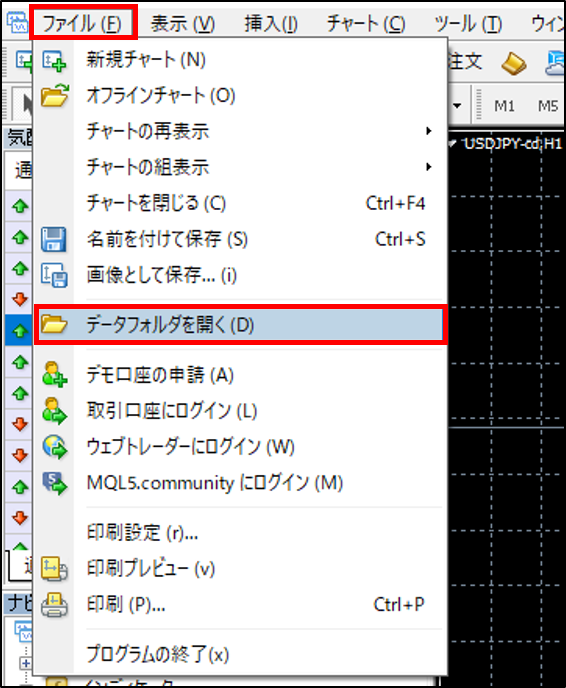Select データフォルダを開く (D) entry
This screenshot has width=566, height=688.
(x=240, y=325)
